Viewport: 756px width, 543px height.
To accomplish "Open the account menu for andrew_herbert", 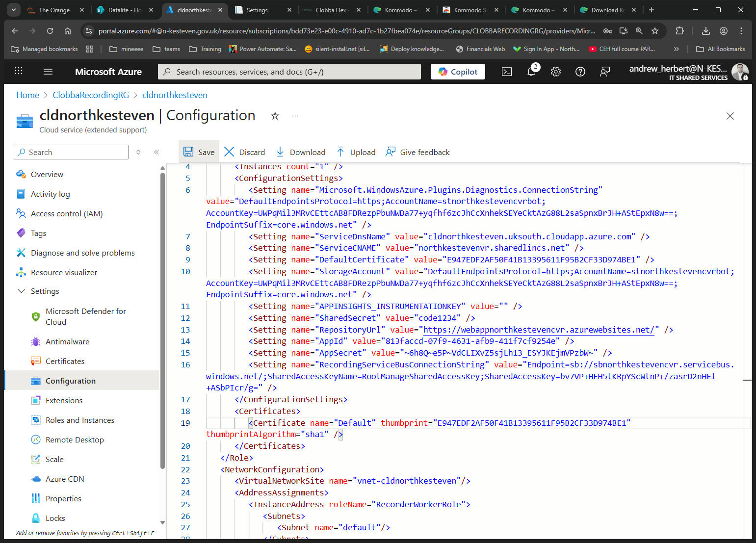I will (x=688, y=72).
